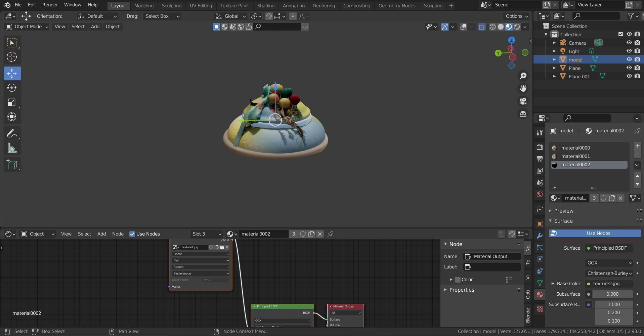
Task: Click the viewport zoom magnifier icon
Action: pos(523,76)
